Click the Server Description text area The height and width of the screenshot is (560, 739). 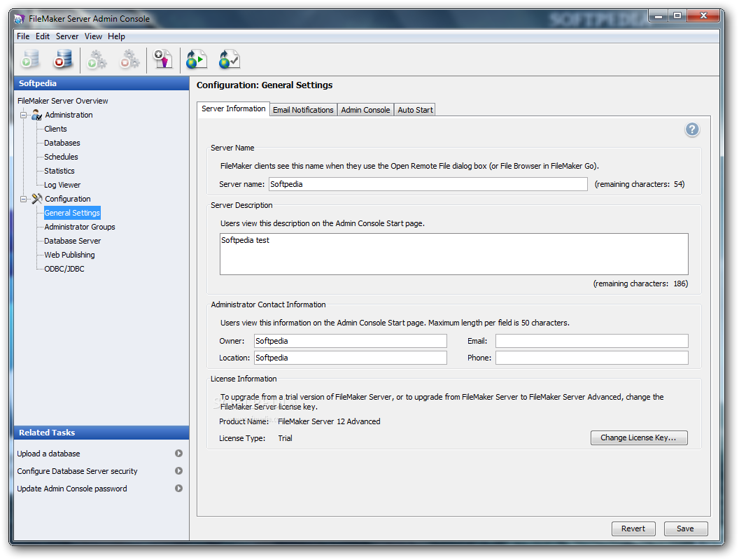pyautogui.click(x=454, y=254)
